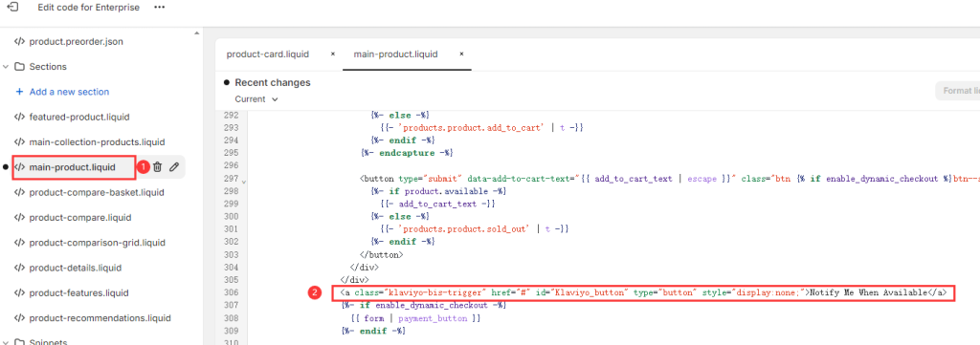
Task: Switch to product-card.liquid tab
Action: coord(268,54)
